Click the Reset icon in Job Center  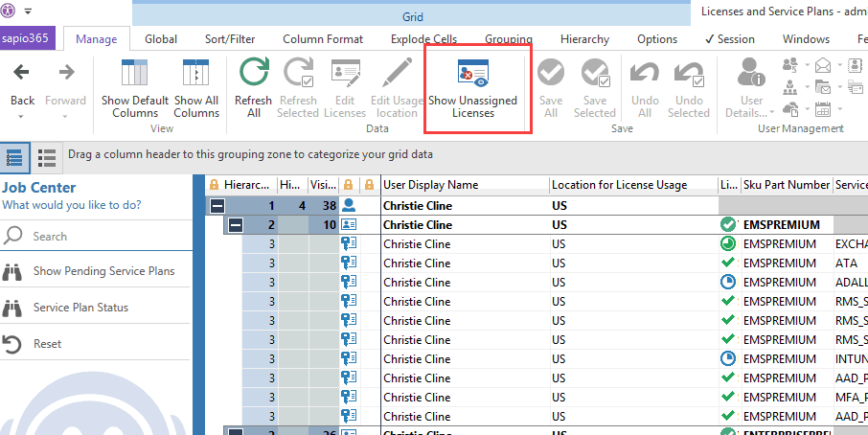pos(13,344)
